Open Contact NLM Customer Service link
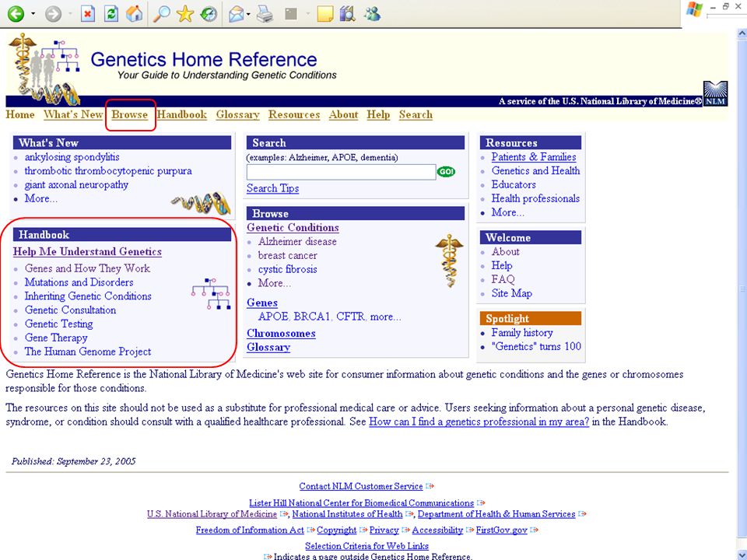The height and width of the screenshot is (560, 747). [x=360, y=487]
